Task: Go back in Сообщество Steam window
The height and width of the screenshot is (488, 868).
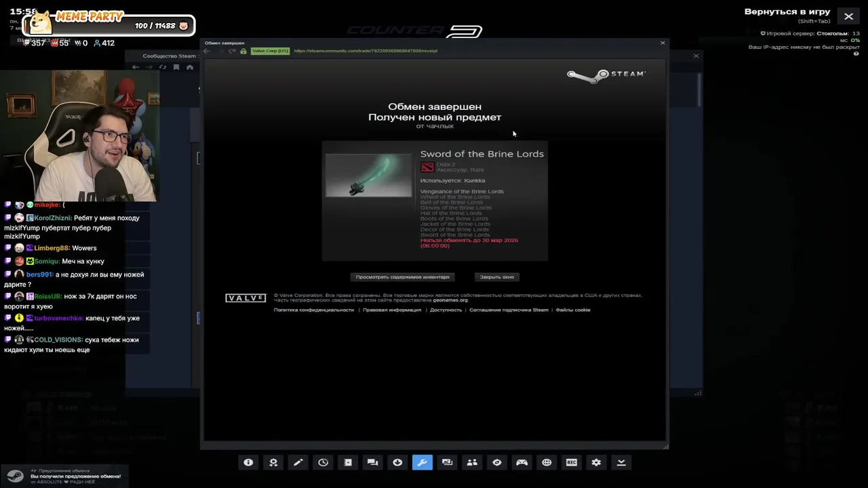Action: [x=136, y=67]
